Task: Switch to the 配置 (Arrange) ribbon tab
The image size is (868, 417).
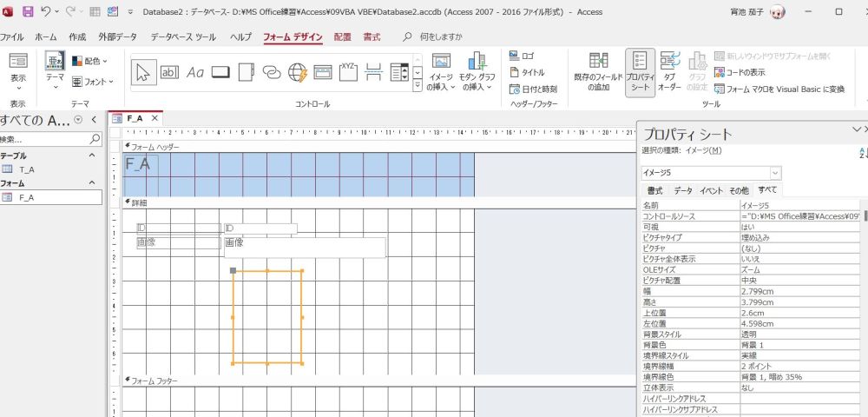Action: point(342,37)
